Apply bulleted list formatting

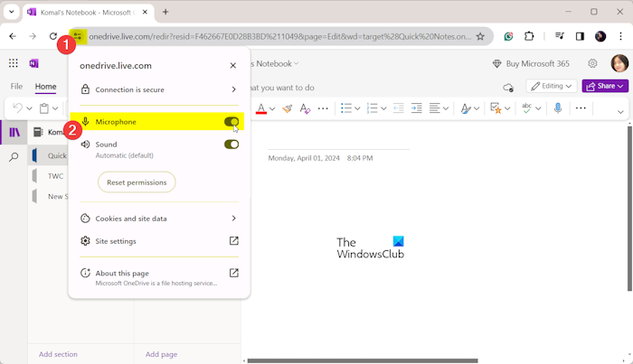point(346,108)
